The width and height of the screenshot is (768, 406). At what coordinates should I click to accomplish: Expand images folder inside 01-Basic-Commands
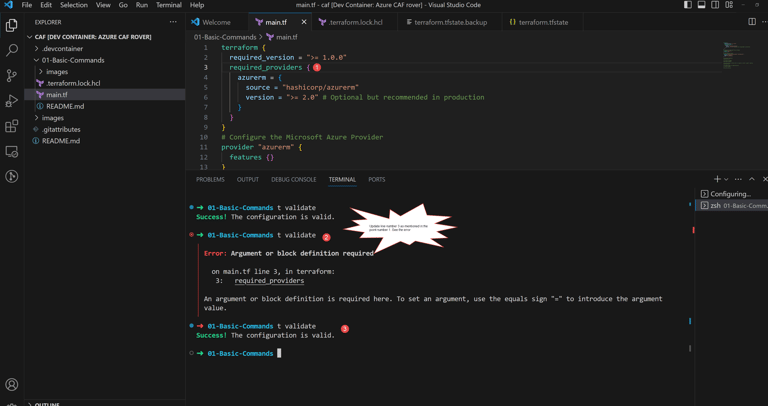(41, 72)
